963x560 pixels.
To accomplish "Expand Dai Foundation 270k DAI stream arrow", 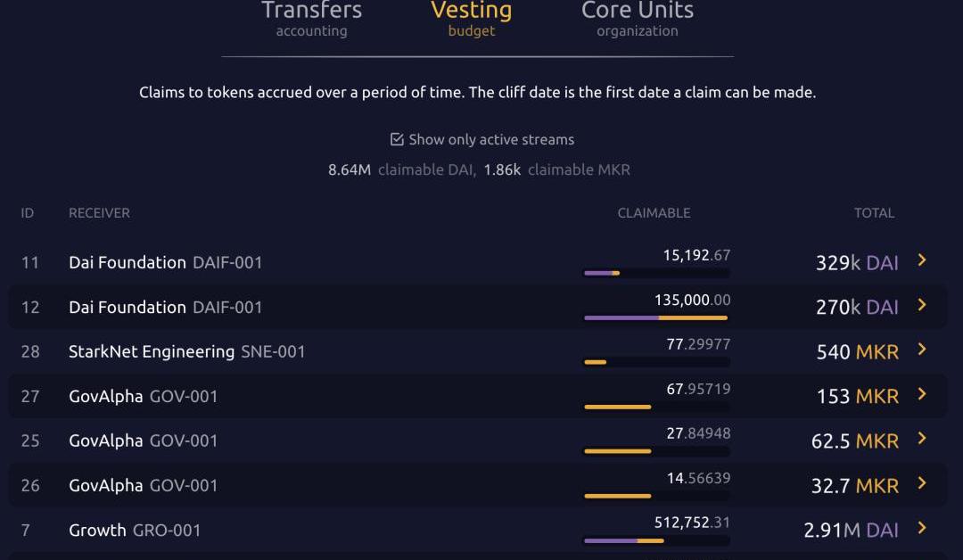I will coord(921,305).
